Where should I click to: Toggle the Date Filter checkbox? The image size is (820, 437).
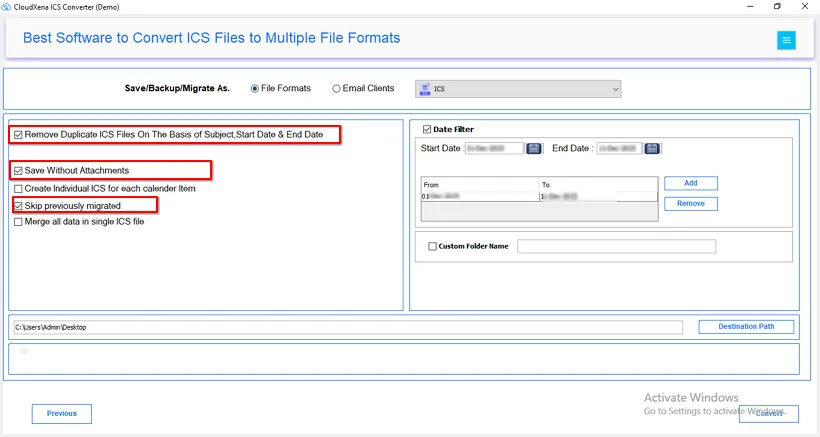coord(427,129)
